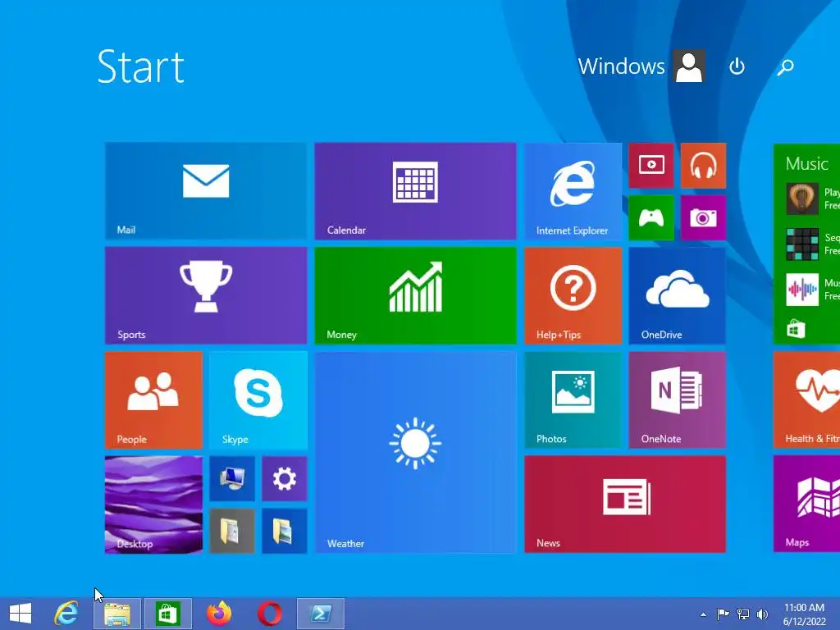Open the Store from the taskbar

tap(167, 614)
